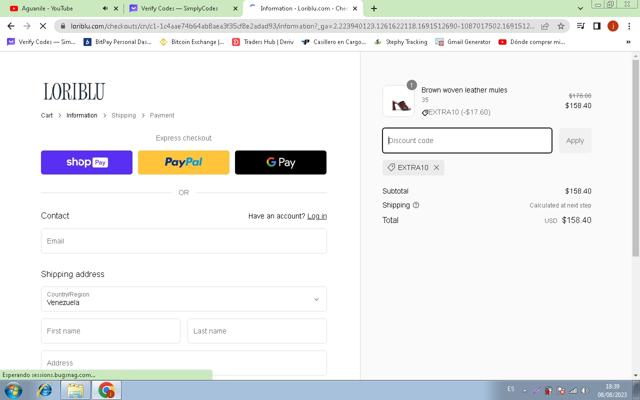Open the tab search chevron
Viewport: 640px width, 400px height.
(x=580, y=8)
